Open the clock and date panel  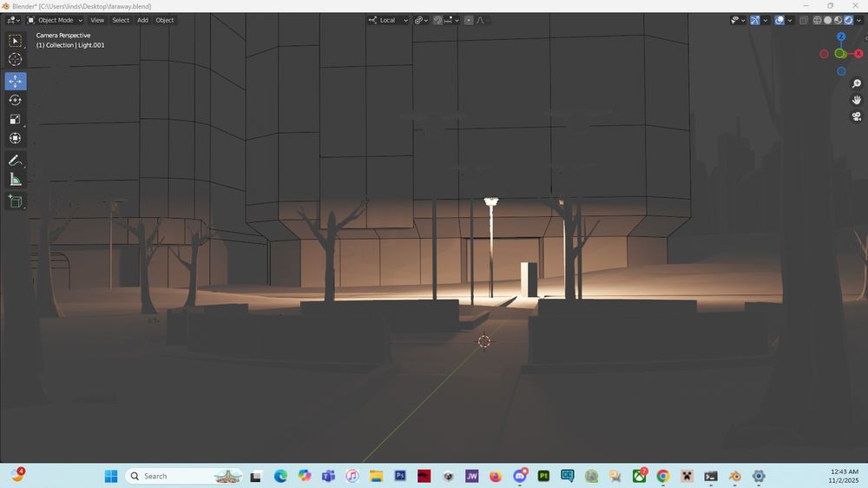844,477
